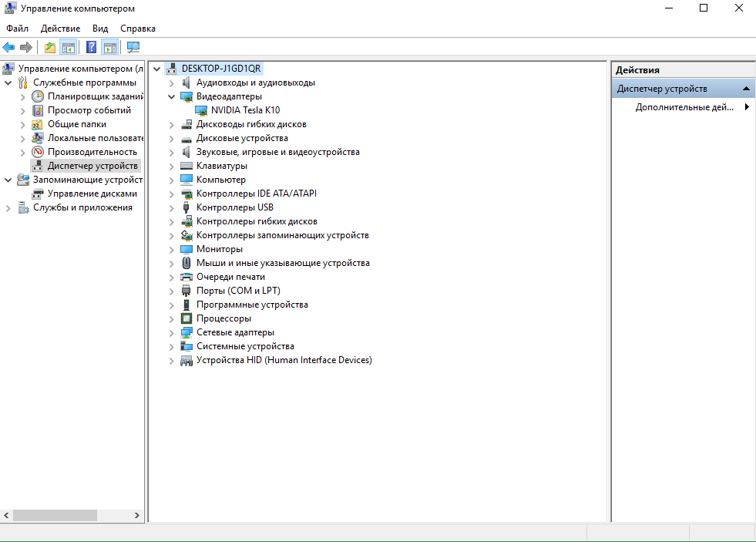
Task: Click the blue Help question mark icon
Action: pos(91,48)
